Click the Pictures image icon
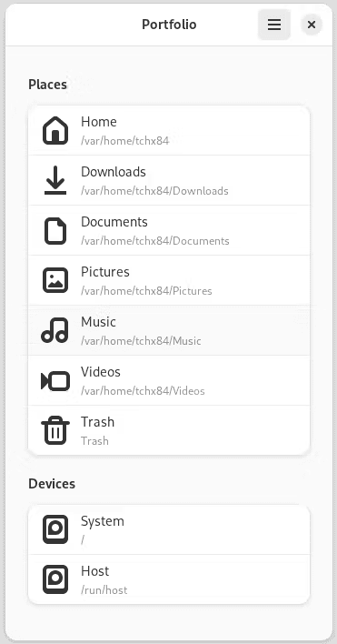 tap(55, 280)
